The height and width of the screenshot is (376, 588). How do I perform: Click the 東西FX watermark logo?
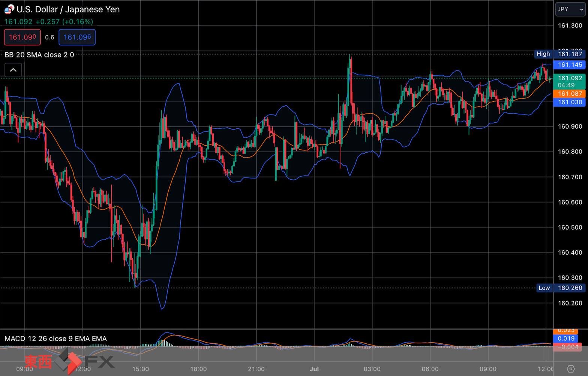[x=69, y=361]
